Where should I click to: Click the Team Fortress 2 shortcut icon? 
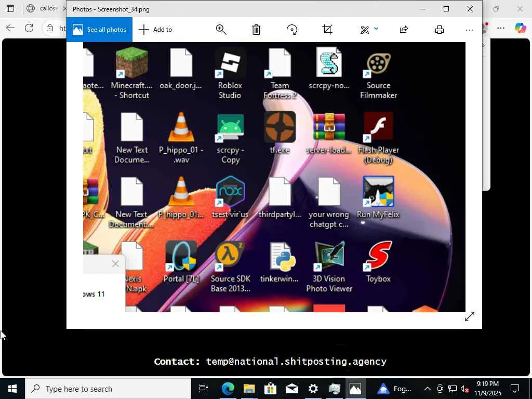[x=280, y=63]
